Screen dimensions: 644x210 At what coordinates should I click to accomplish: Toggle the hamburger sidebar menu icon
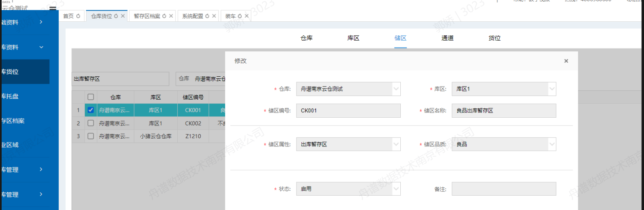point(53,8)
